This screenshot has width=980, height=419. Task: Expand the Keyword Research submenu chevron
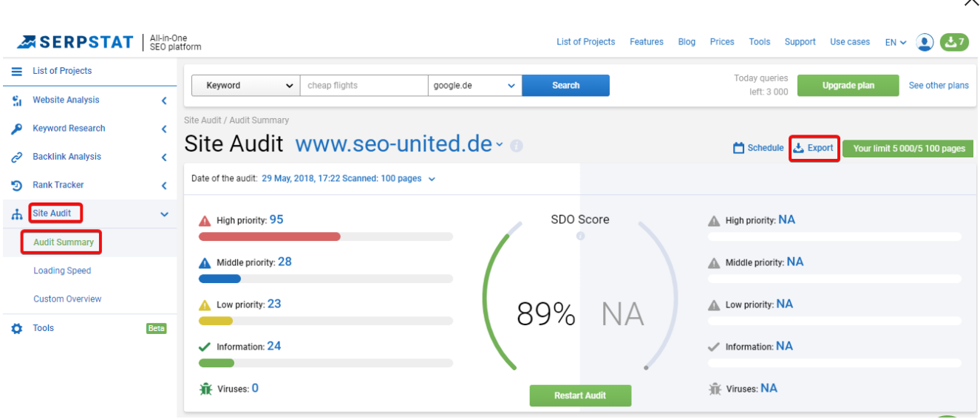coord(164,129)
